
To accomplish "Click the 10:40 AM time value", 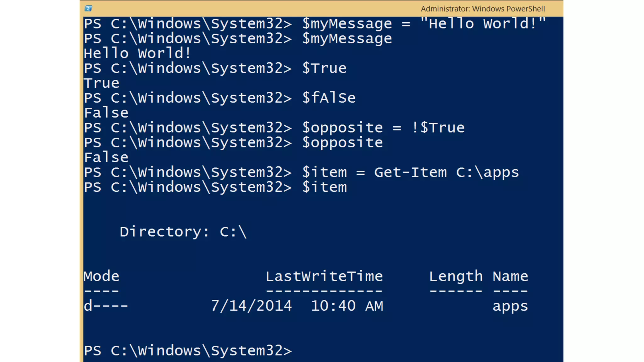I will tap(347, 306).
